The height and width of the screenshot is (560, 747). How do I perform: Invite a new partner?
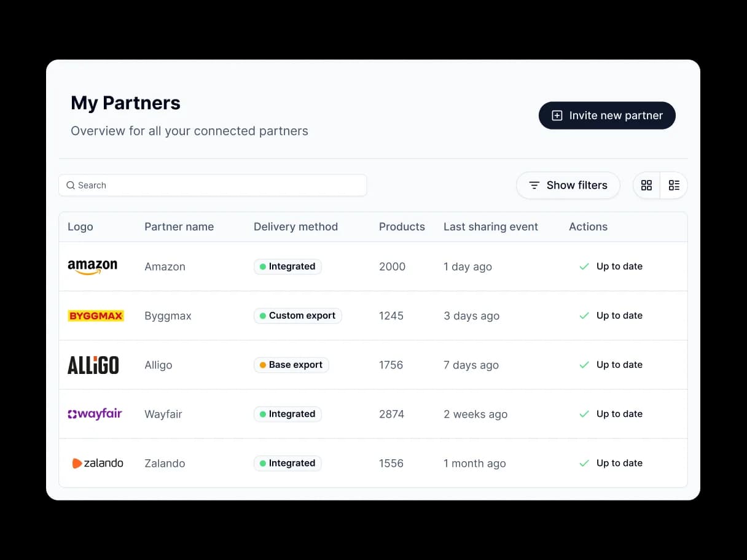click(x=607, y=115)
